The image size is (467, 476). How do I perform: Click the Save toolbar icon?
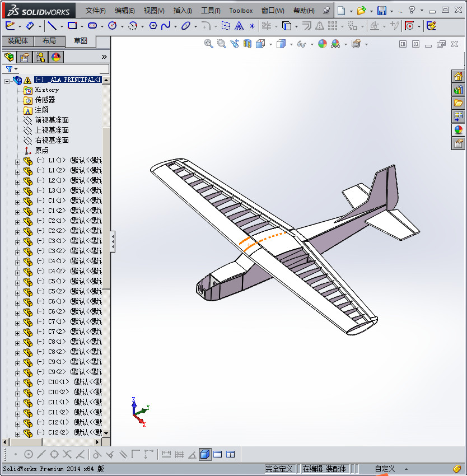coord(382,11)
